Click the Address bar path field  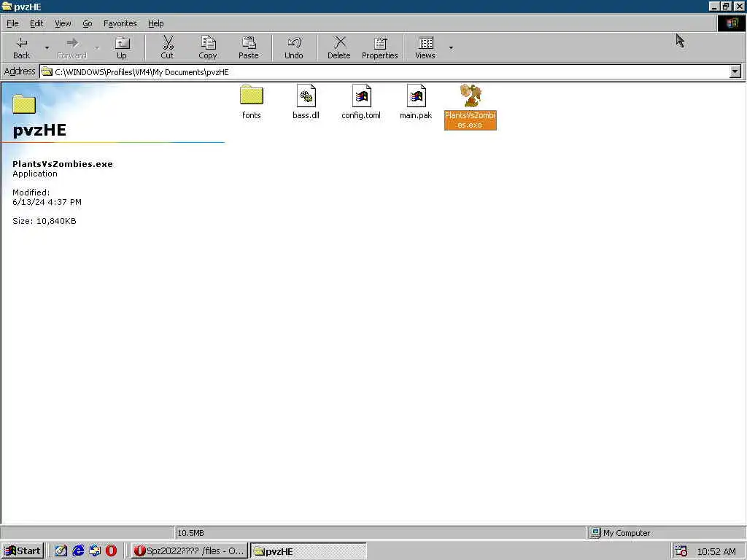(x=385, y=72)
